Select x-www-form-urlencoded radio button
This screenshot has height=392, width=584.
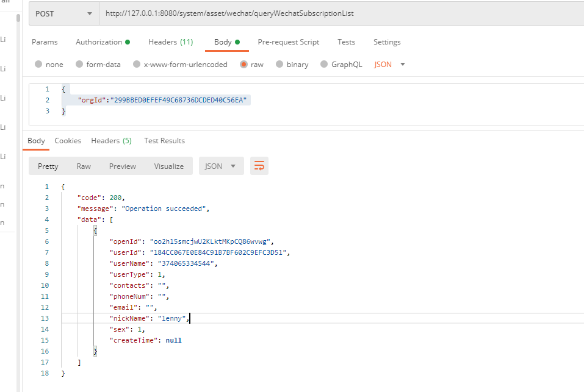tap(137, 65)
